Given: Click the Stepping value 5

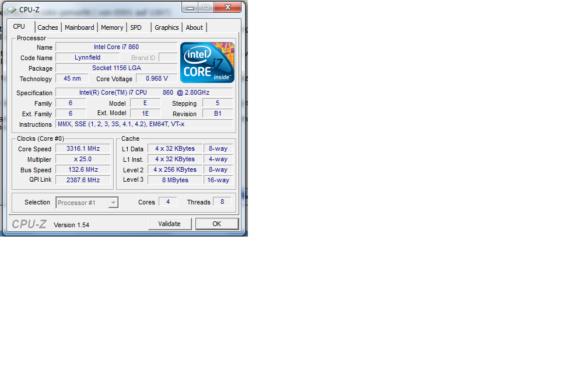Looking at the screenshot, I should pos(218,103).
